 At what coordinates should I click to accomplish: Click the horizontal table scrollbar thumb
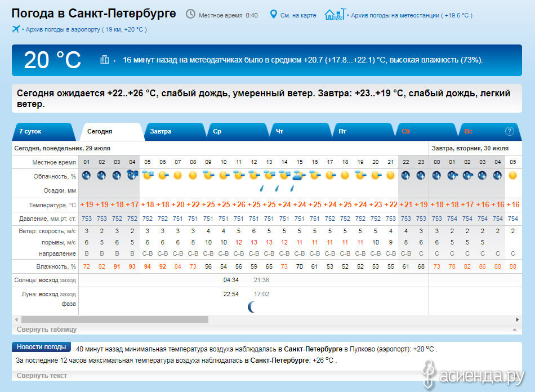click(x=115, y=320)
